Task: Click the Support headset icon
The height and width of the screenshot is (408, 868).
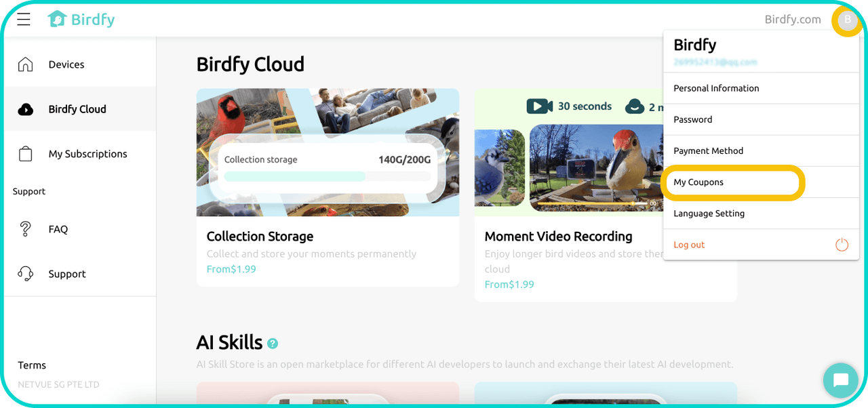Action: 26,274
